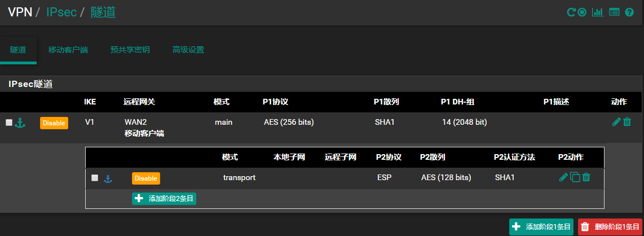Screen dimensions: 644x236
Task: Open the status graph bar-chart icon
Action: point(597,12)
